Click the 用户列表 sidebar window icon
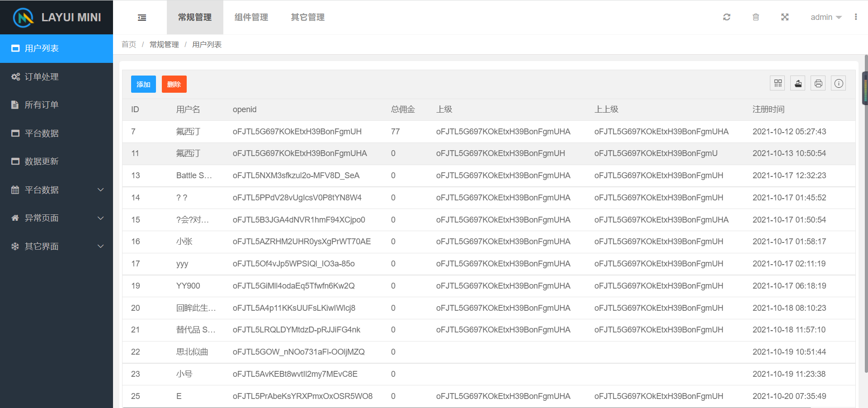This screenshot has height=408, width=868. [15, 48]
